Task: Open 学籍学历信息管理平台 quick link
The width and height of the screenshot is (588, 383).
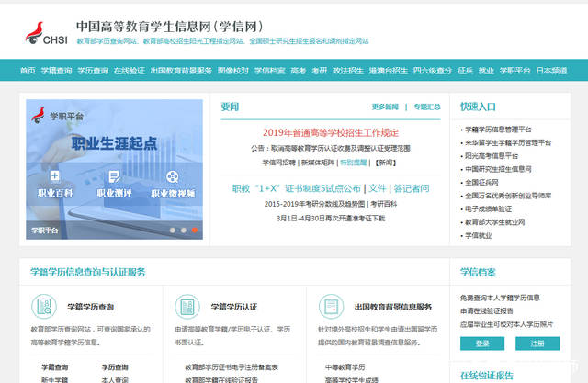Action: [x=498, y=130]
